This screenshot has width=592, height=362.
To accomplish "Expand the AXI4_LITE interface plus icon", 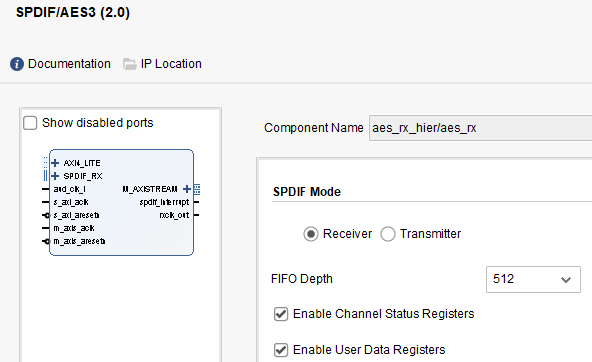I will coord(55,163).
